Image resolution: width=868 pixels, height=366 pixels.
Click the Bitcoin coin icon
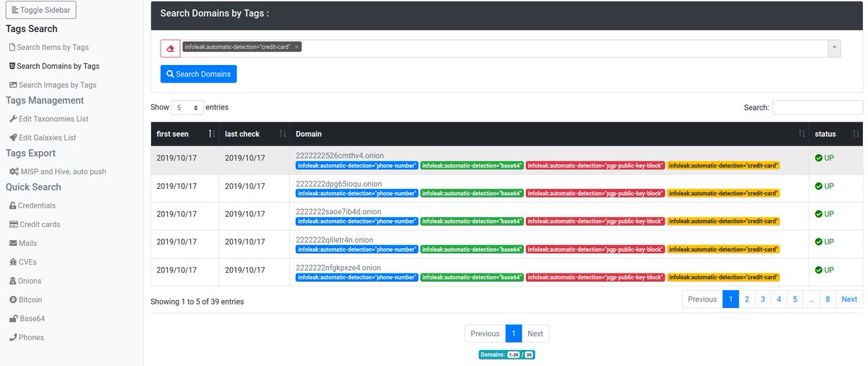pos(13,299)
